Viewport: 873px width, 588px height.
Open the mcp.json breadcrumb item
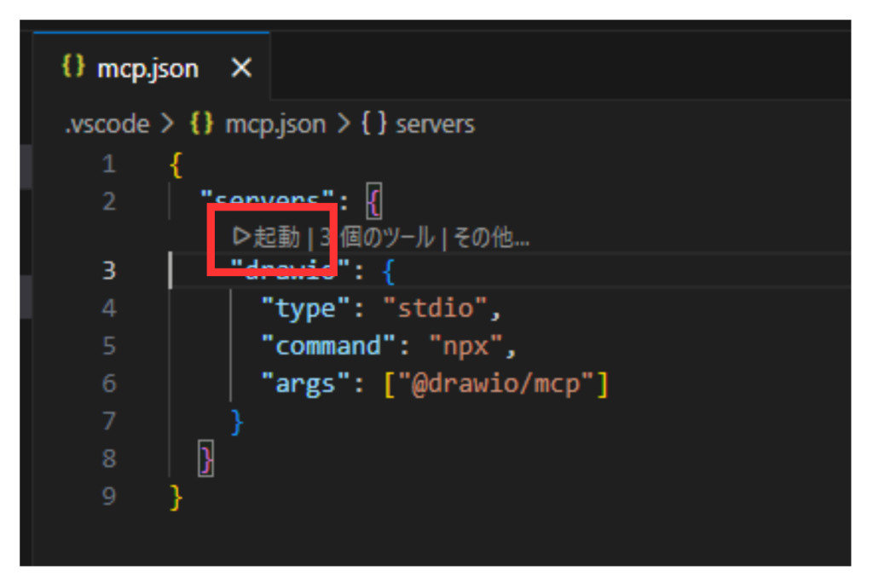click(x=275, y=124)
